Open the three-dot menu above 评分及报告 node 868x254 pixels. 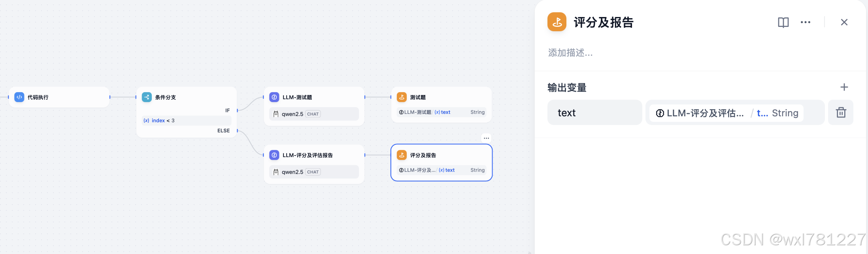(x=487, y=138)
